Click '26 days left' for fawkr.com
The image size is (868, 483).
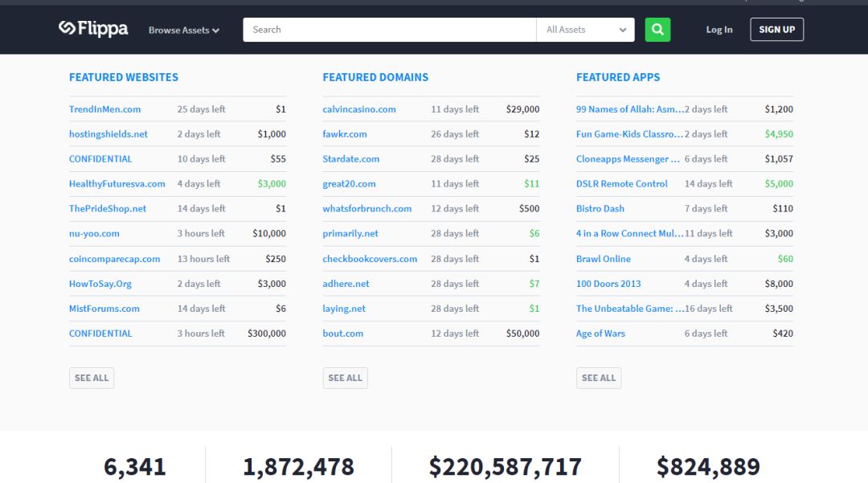click(454, 134)
